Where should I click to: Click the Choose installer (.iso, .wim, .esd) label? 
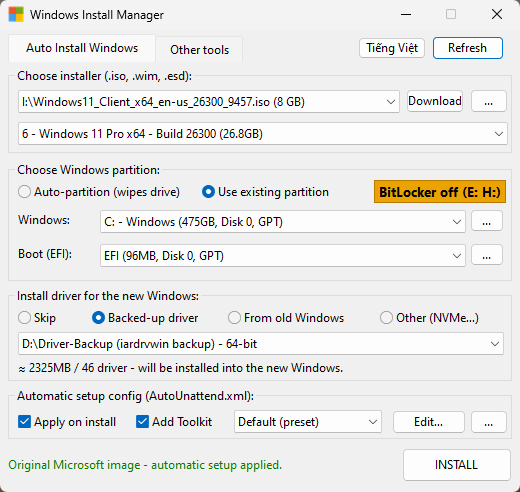point(104,76)
